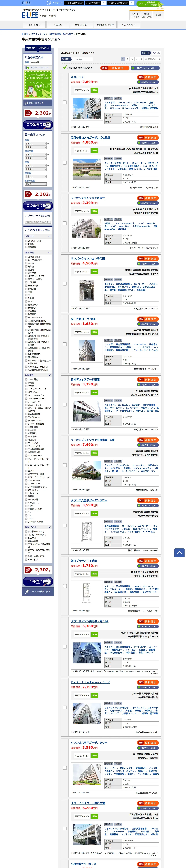Select the 新築分譲マンション navigation tab

click(105, 25)
